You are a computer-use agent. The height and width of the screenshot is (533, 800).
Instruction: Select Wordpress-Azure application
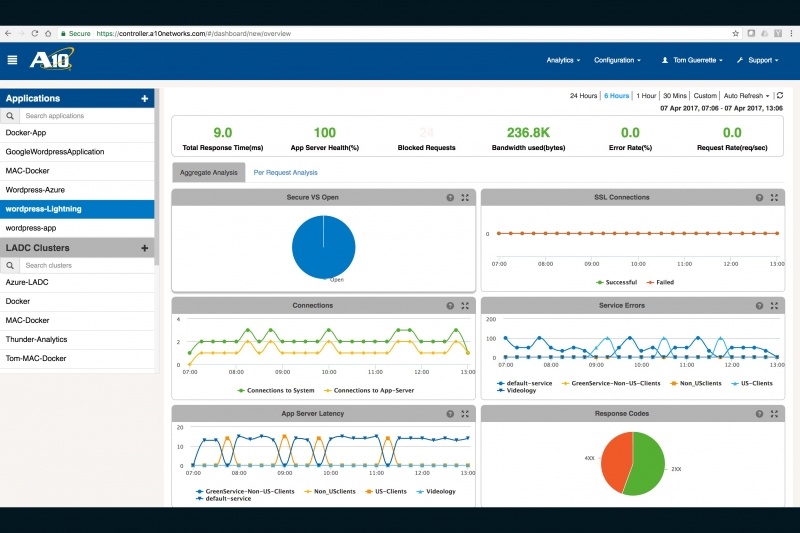tap(77, 190)
